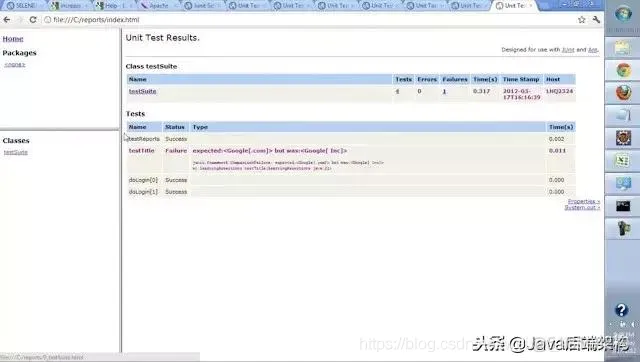Select the testTitle test name cell
The image size is (640, 362).
[x=141, y=151]
